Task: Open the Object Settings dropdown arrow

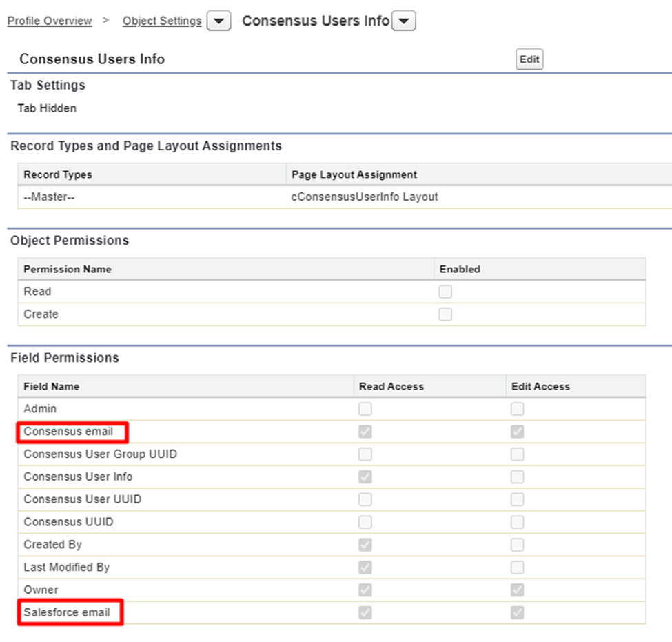Action: pyautogui.click(x=218, y=21)
